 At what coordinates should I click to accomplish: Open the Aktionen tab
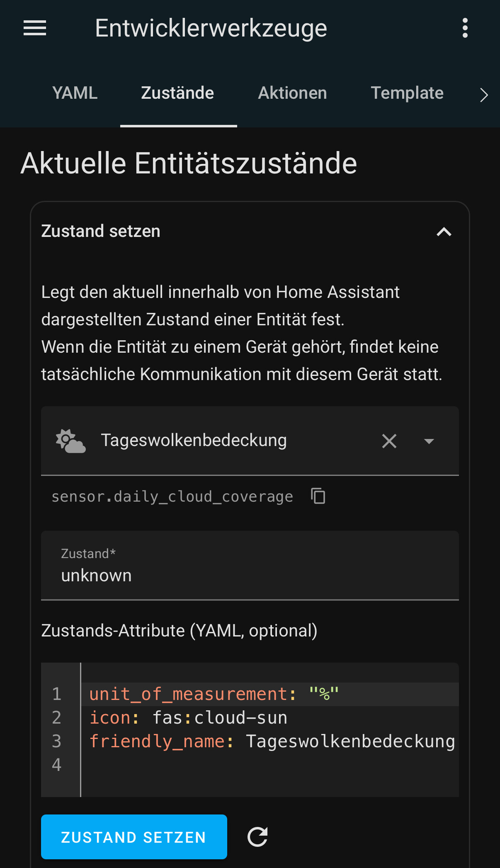292,93
